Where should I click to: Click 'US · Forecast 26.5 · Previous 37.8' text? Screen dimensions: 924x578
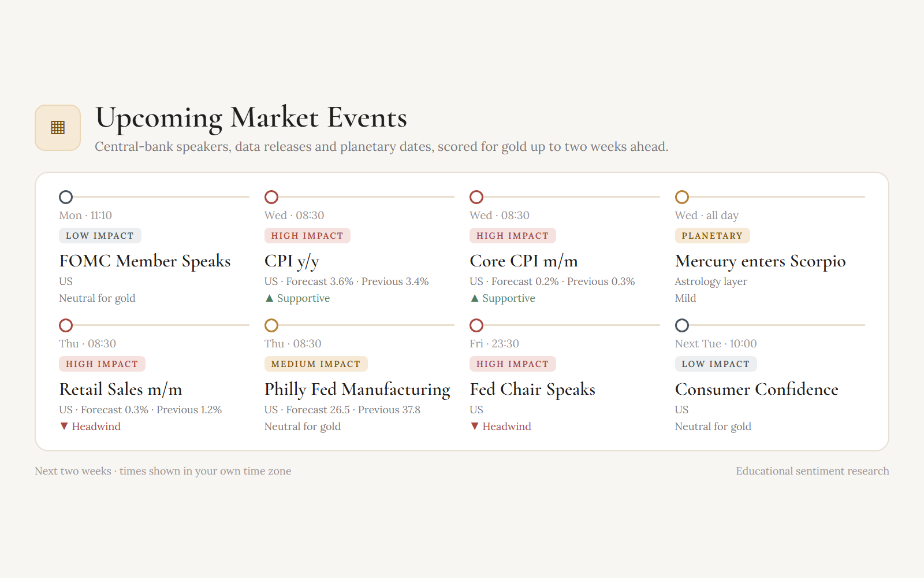click(342, 410)
